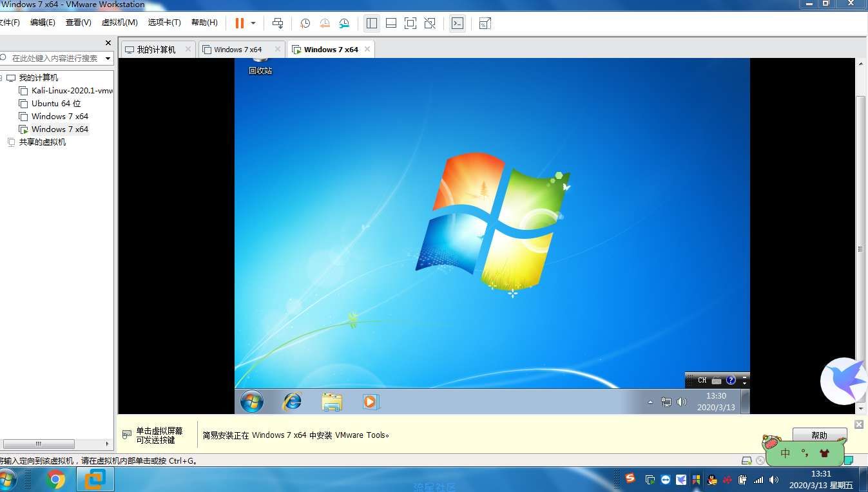
Task: Launch Internet Explorer in the guest taskbar
Action: pyautogui.click(x=292, y=401)
